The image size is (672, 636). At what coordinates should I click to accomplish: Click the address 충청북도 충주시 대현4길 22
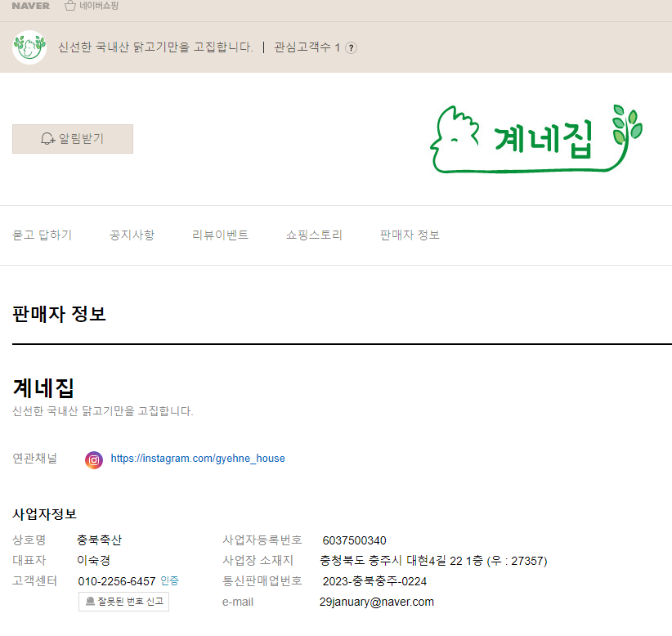click(433, 561)
